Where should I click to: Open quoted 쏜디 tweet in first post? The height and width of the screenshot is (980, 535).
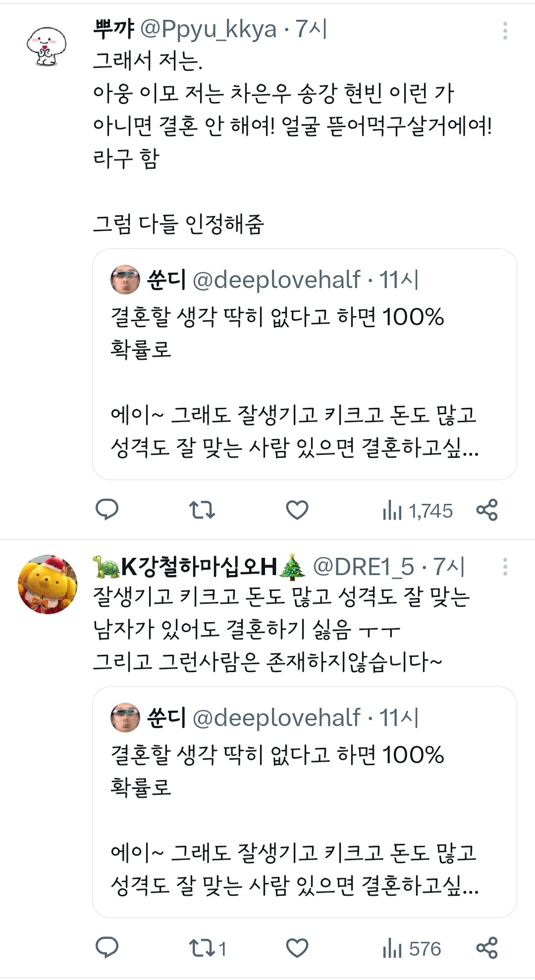pyautogui.click(x=304, y=364)
